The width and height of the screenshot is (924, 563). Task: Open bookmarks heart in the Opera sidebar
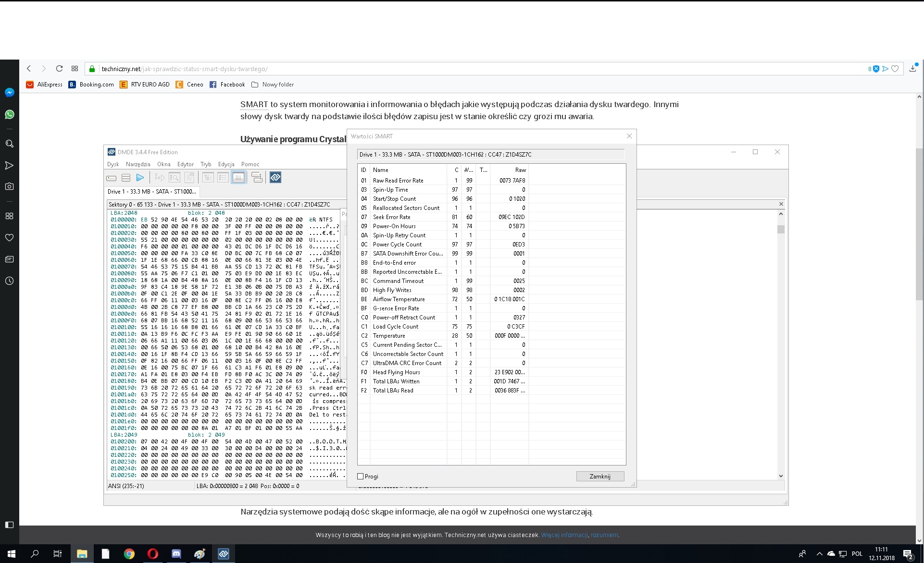tap(10, 238)
